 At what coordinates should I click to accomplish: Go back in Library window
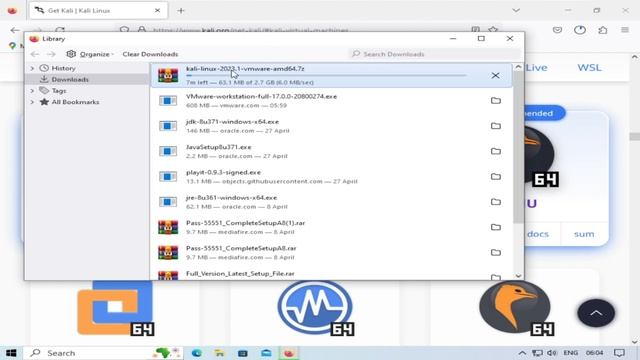click(x=35, y=54)
